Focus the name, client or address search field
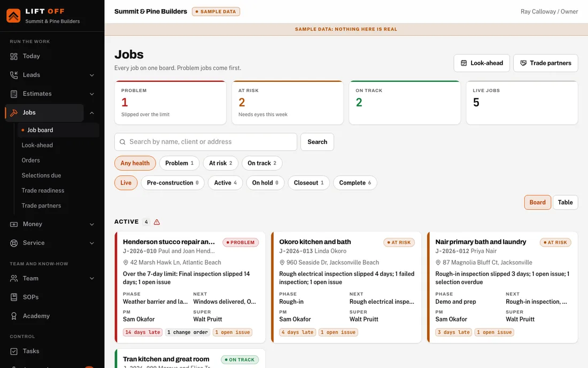This screenshot has width=588, height=368. (x=205, y=142)
